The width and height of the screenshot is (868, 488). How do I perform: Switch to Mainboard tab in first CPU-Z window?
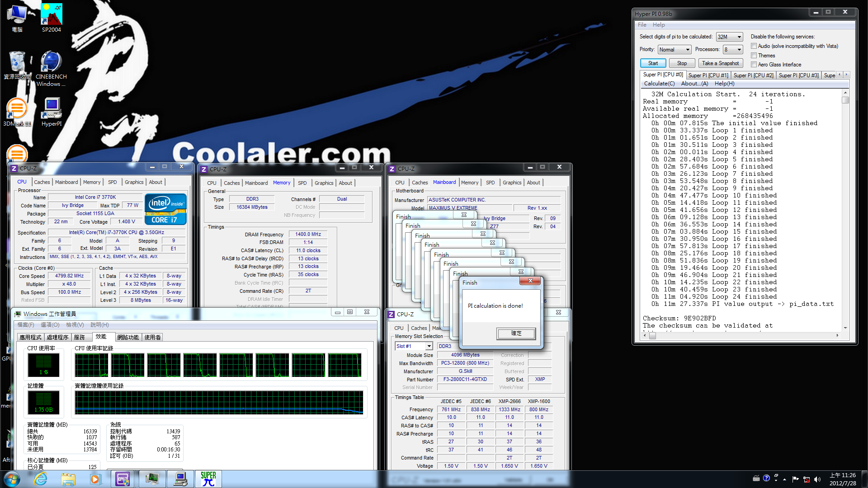pyautogui.click(x=66, y=182)
